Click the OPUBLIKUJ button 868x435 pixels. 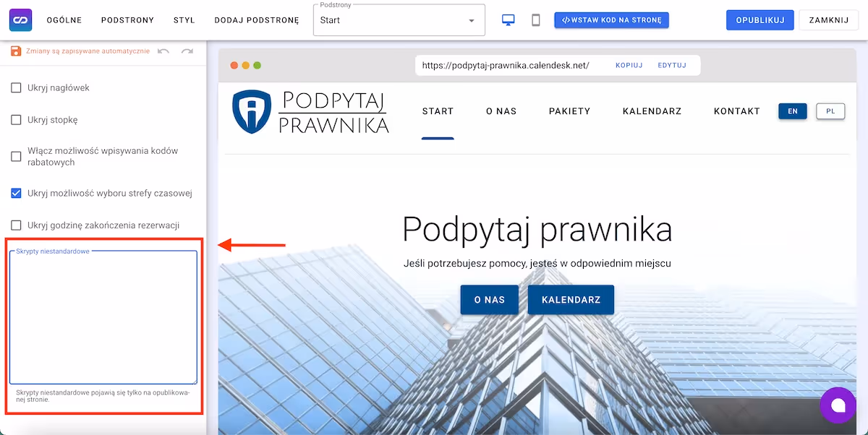760,20
